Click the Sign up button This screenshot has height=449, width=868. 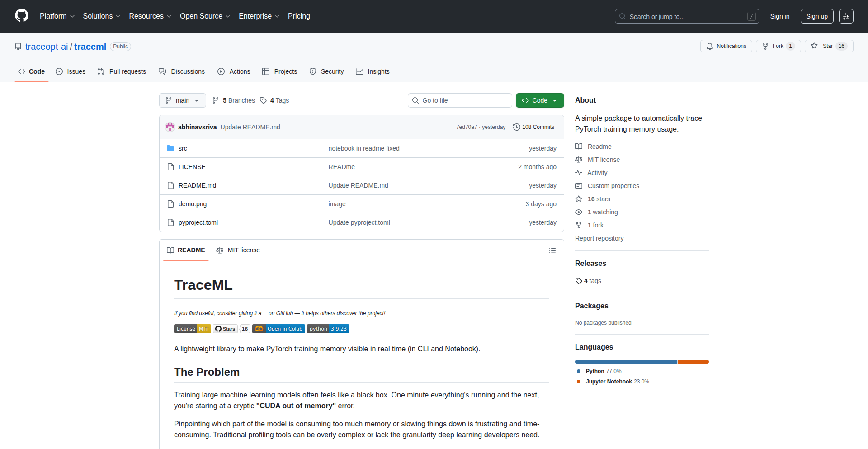(x=816, y=16)
